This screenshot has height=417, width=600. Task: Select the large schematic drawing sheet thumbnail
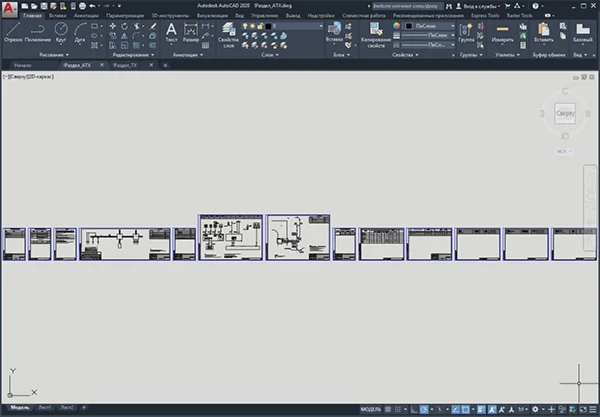click(231, 238)
